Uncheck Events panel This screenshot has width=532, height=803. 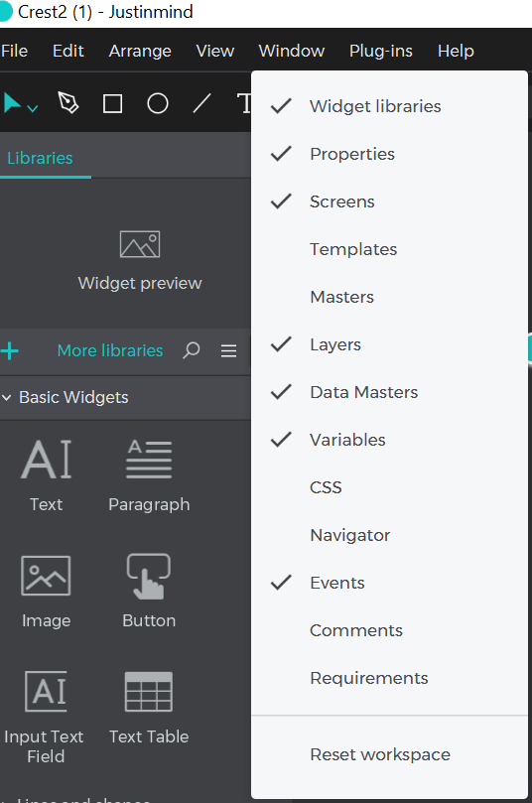click(389, 583)
